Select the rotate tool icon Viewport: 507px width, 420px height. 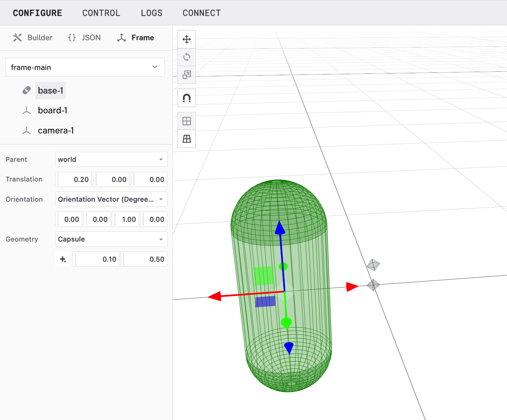[x=187, y=57]
